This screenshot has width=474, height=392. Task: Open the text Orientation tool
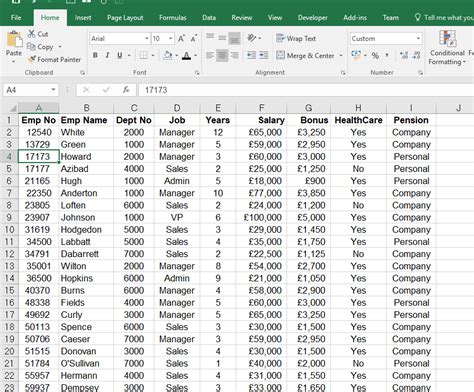click(252, 38)
